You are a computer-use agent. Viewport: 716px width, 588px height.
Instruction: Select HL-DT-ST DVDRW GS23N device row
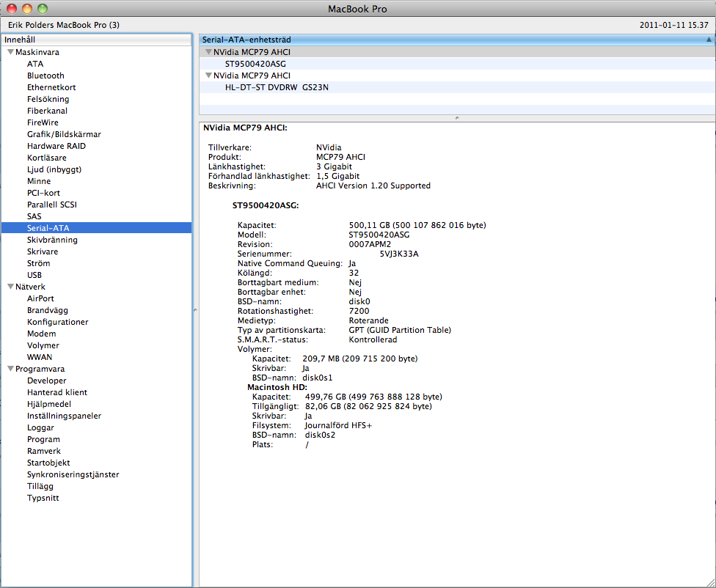pos(277,87)
